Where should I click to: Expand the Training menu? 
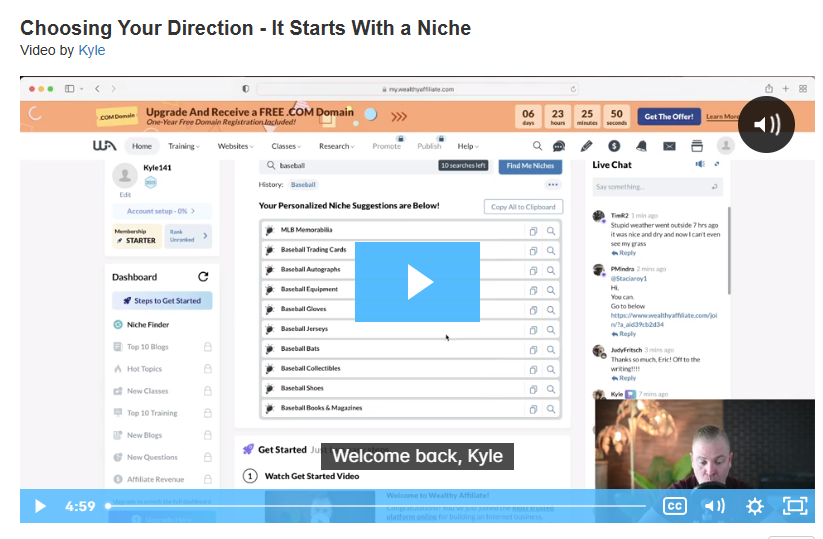184,146
